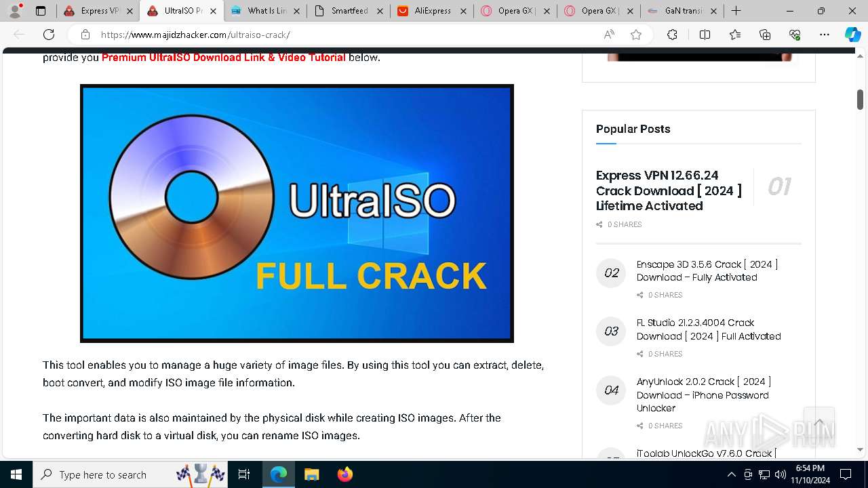Viewport: 868px width, 488px height.
Task: Close the UltraISO tab
Action: pos(213,11)
